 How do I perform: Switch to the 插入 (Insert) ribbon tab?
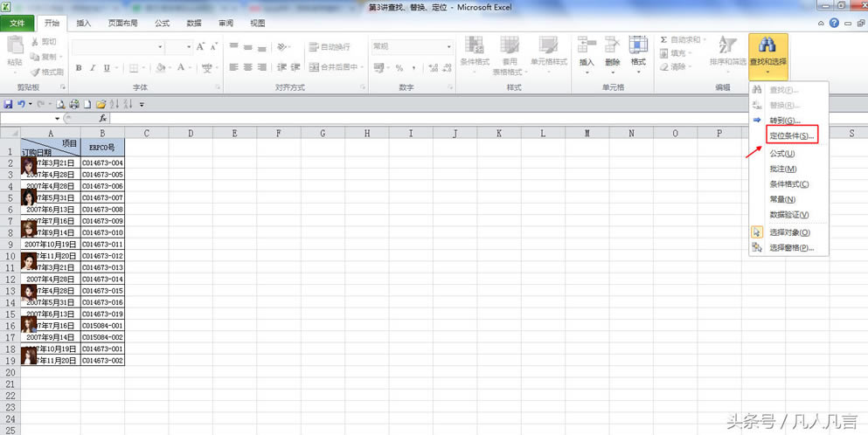pyautogui.click(x=83, y=24)
